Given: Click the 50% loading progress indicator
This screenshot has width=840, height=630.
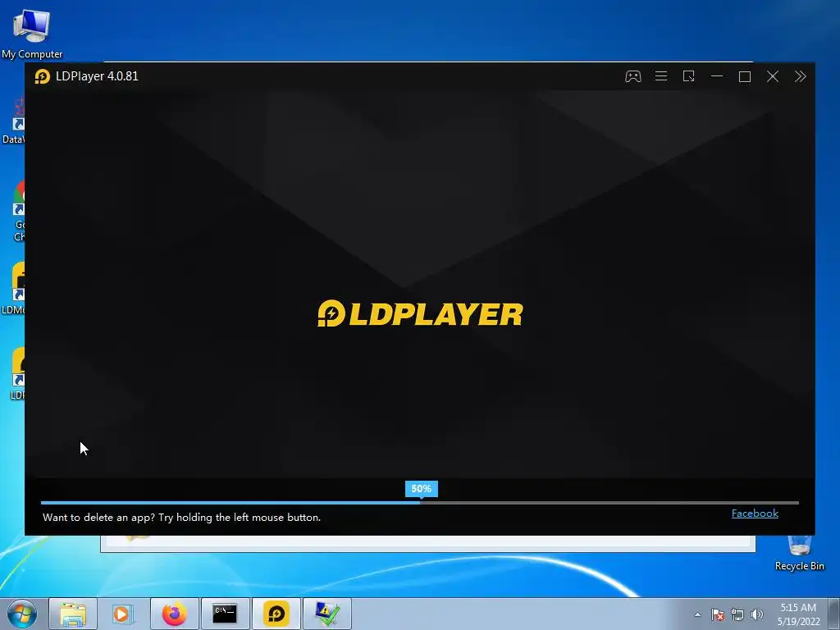Looking at the screenshot, I should (x=421, y=489).
